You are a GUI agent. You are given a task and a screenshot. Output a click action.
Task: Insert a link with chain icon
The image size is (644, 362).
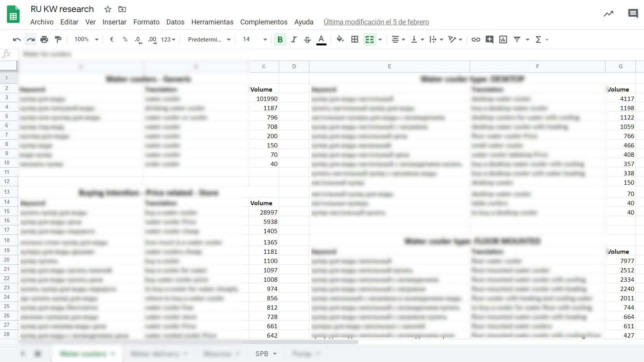(x=476, y=39)
